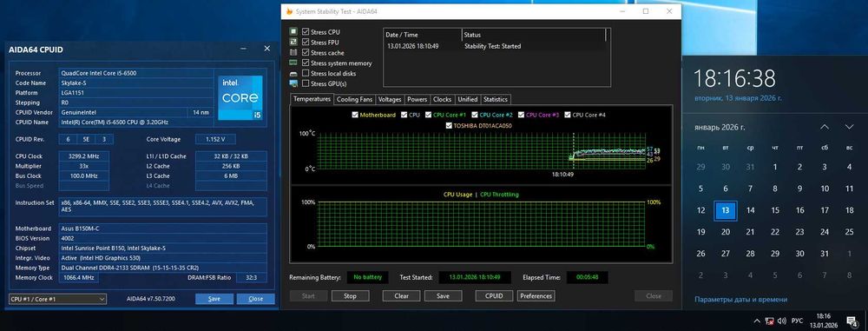Go to next month in calendar
Viewport: 868px width, 331px height.
pos(849,127)
